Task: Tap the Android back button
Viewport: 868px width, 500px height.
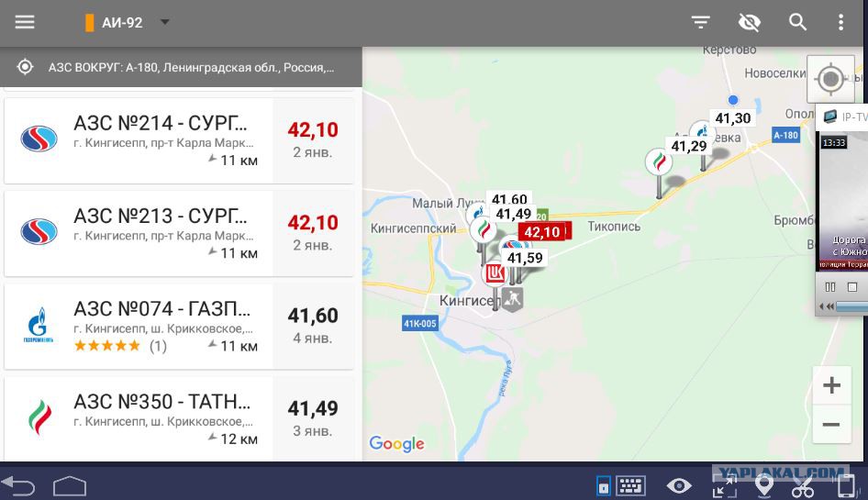Action: pyautogui.click(x=18, y=486)
